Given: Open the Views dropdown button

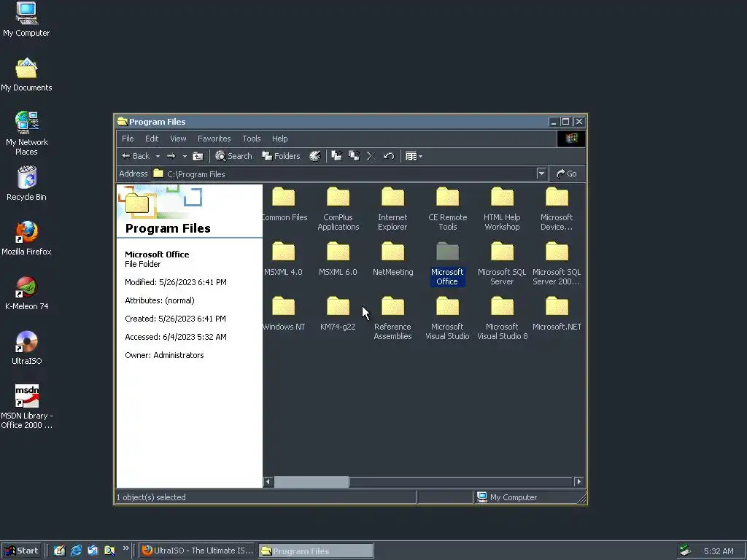Looking at the screenshot, I should pos(414,156).
